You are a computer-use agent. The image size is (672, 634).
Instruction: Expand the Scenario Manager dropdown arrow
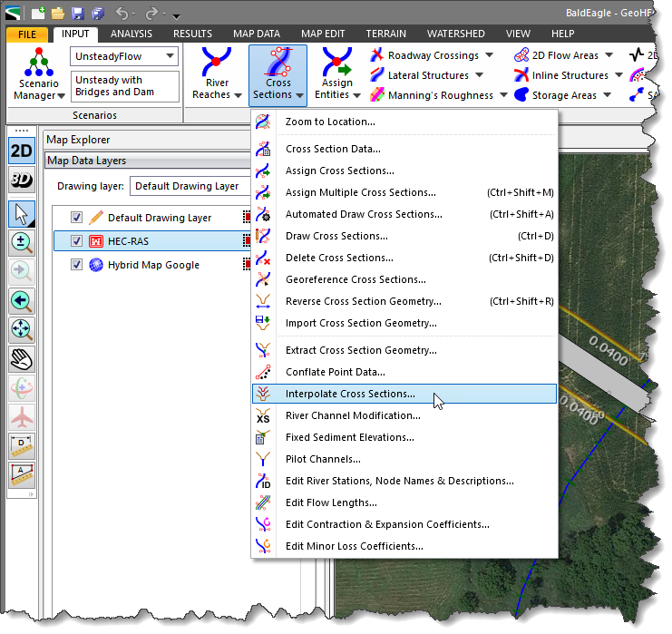62,96
